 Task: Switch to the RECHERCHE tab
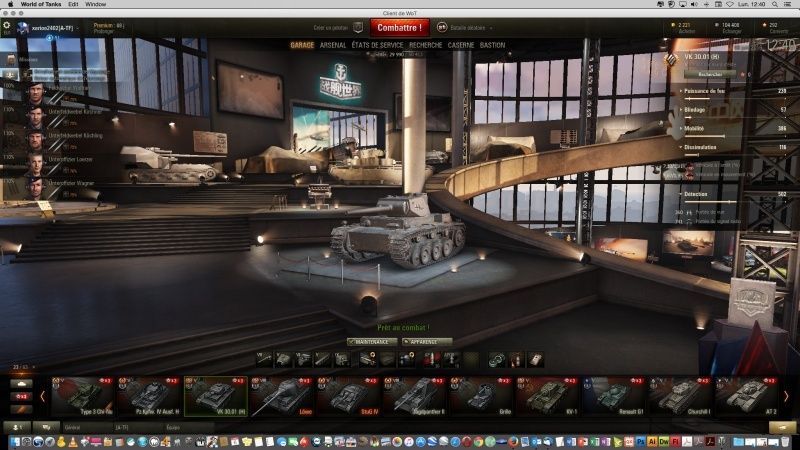tap(426, 45)
